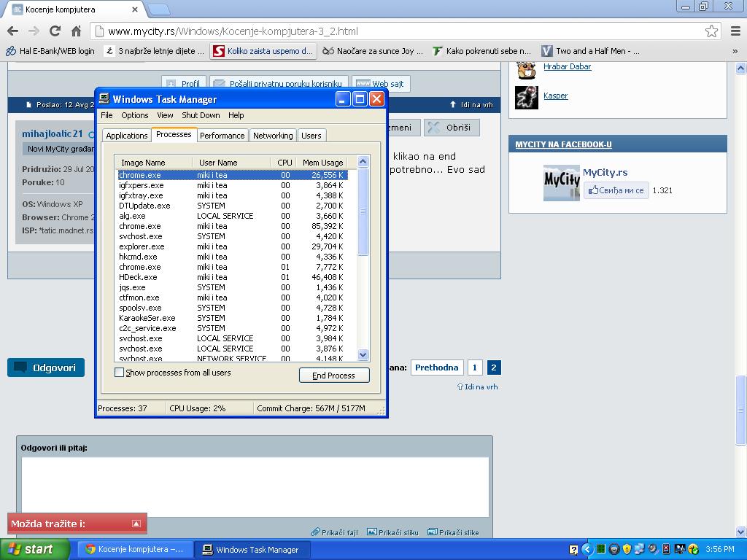Click the Obriši delete button

(451, 128)
